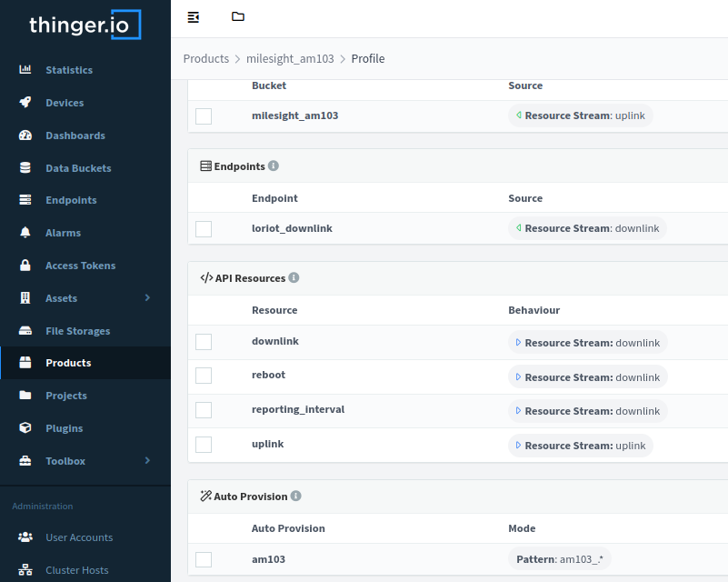Click the am103 auto provision entry
Viewport: 728px width, 582px height.
(x=268, y=559)
